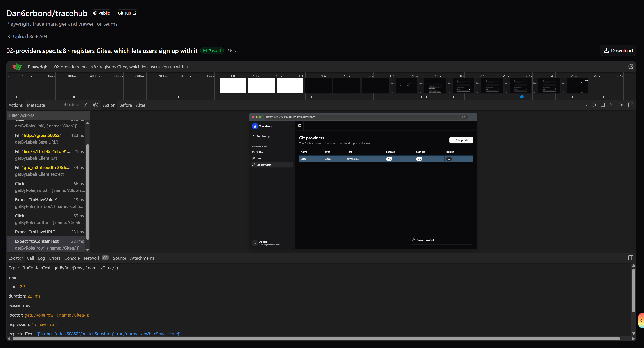
Task: Step to previous action arrow
Action: click(586, 105)
